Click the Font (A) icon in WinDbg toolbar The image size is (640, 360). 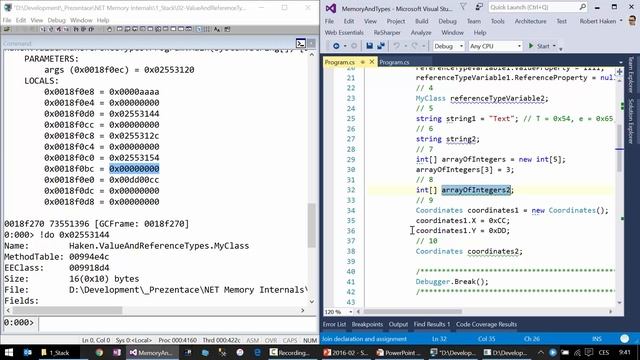(x=217, y=29)
